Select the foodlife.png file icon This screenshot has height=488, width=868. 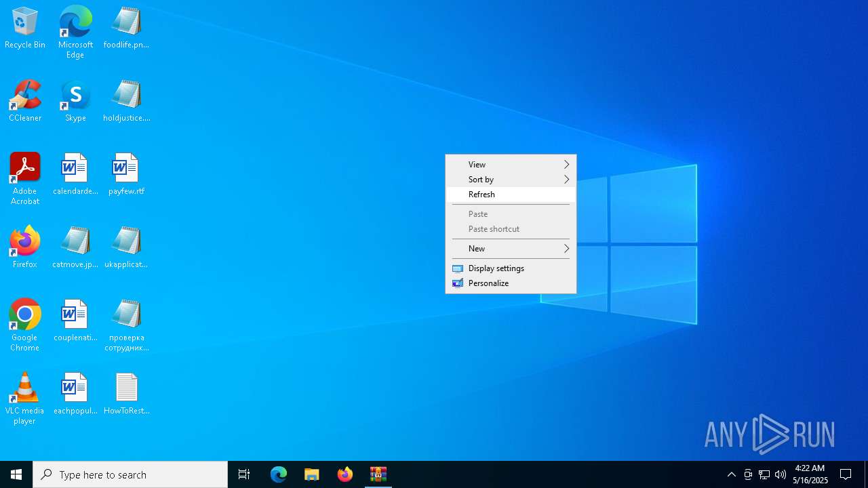[126, 28]
